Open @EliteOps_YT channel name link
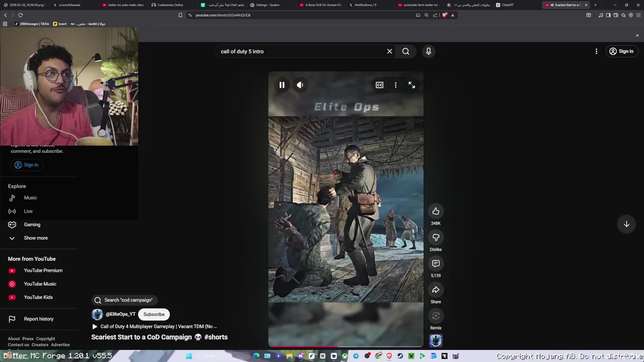 point(120,314)
